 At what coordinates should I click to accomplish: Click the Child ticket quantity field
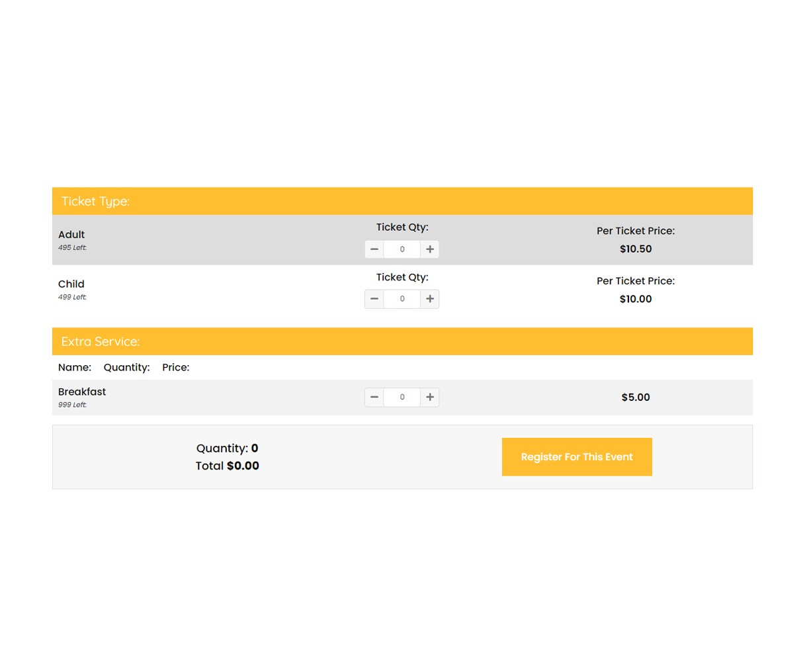pyautogui.click(x=402, y=299)
